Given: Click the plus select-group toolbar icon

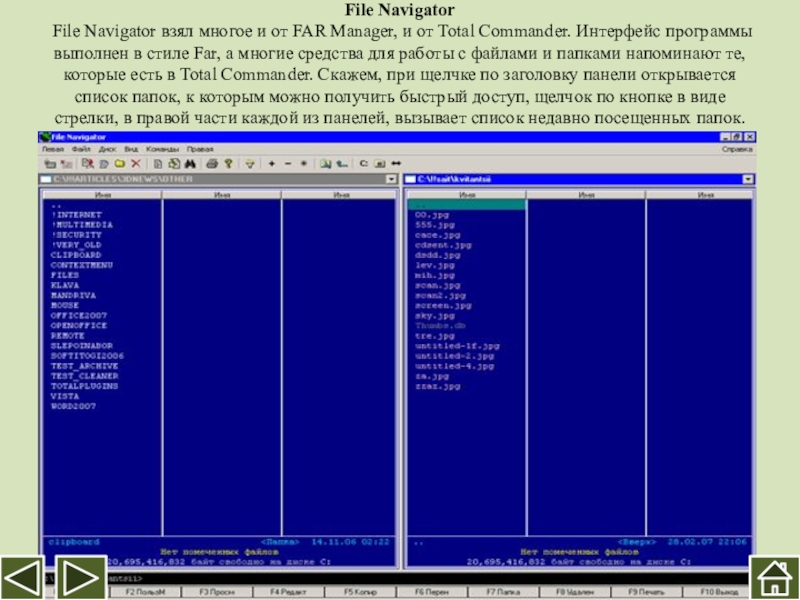Looking at the screenshot, I should 271,164.
